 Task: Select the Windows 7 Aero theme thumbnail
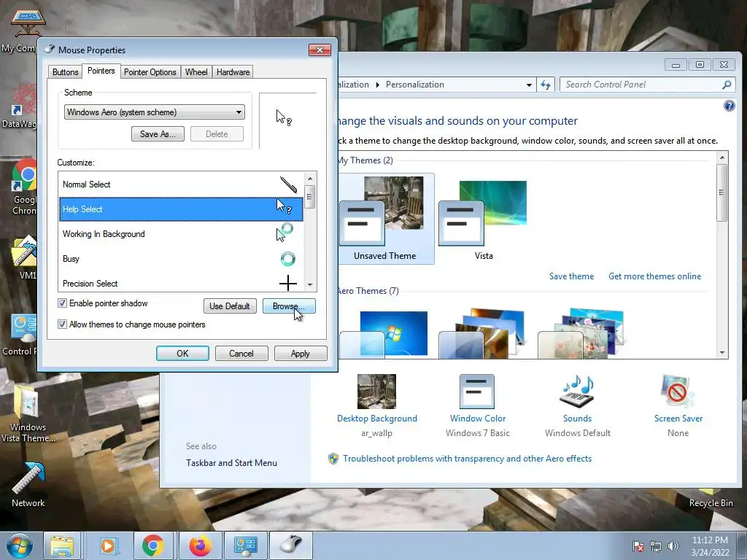point(384,333)
